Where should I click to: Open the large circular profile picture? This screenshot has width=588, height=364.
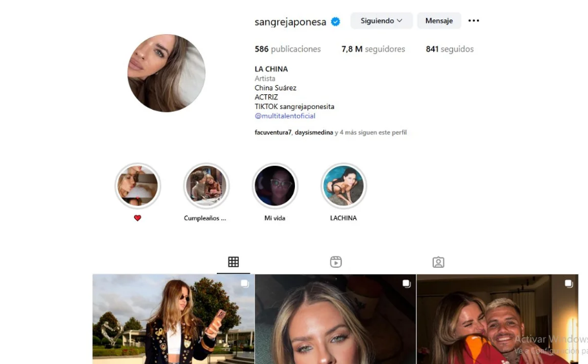[166, 73]
